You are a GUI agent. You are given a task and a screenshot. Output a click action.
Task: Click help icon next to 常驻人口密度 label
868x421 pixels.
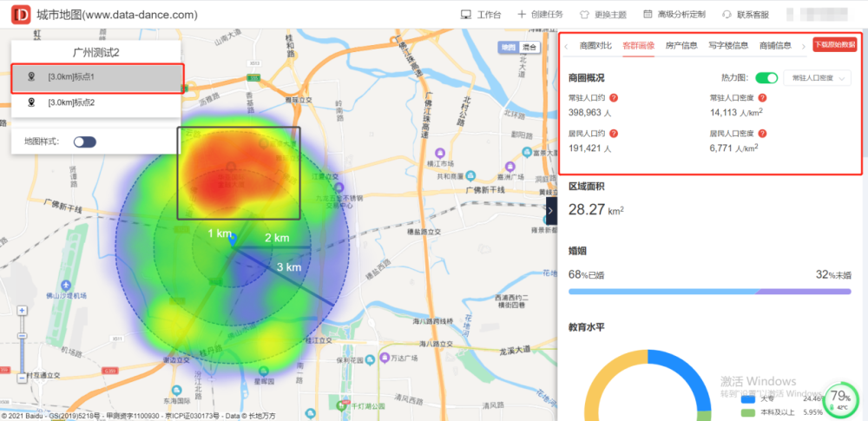click(x=762, y=98)
